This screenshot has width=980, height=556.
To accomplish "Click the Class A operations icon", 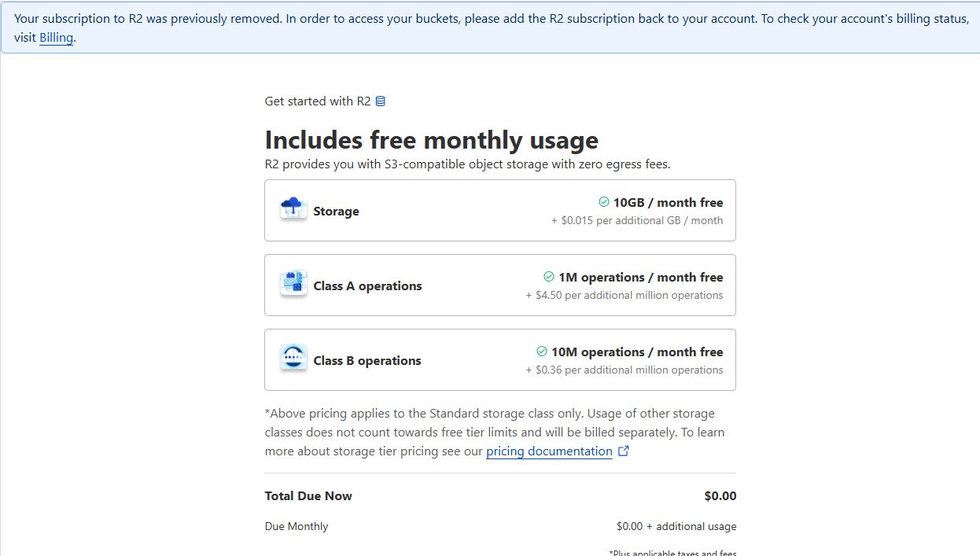I will [x=293, y=284].
